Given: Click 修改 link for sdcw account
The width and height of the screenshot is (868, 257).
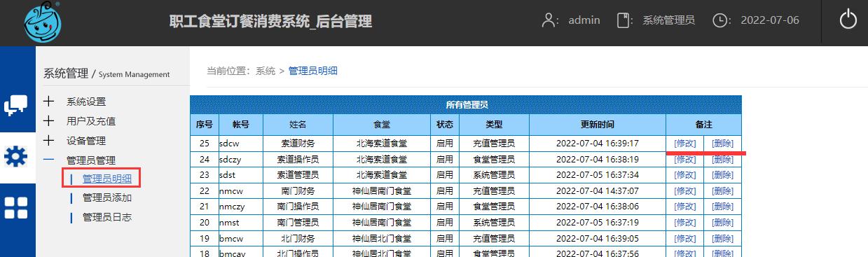Looking at the screenshot, I should (x=685, y=143).
